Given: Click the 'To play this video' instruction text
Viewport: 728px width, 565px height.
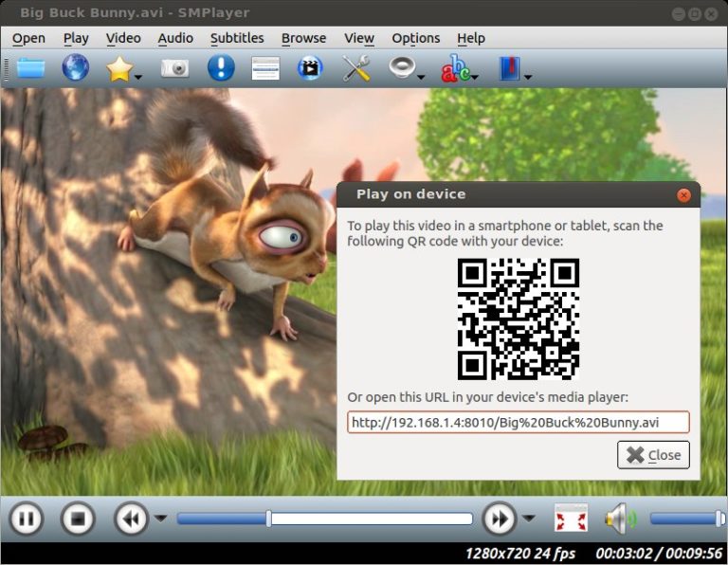Looking at the screenshot, I should tap(505, 233).
